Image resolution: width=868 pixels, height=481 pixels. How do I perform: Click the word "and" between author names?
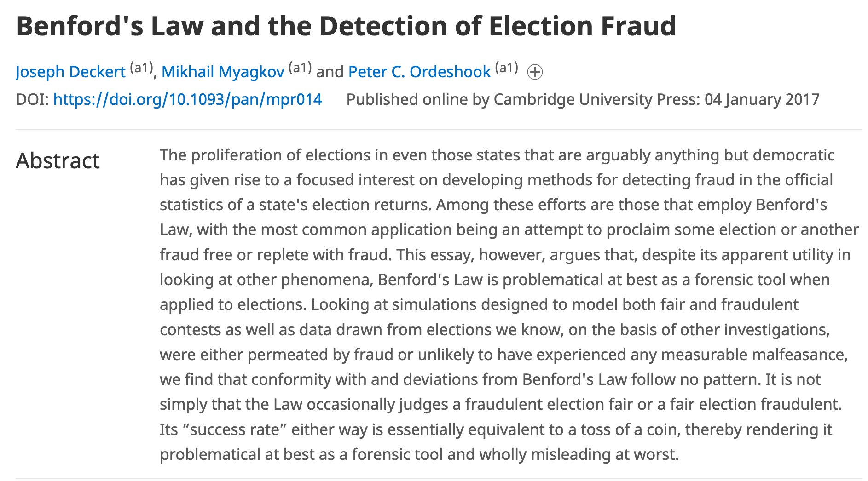click(330, 72)
